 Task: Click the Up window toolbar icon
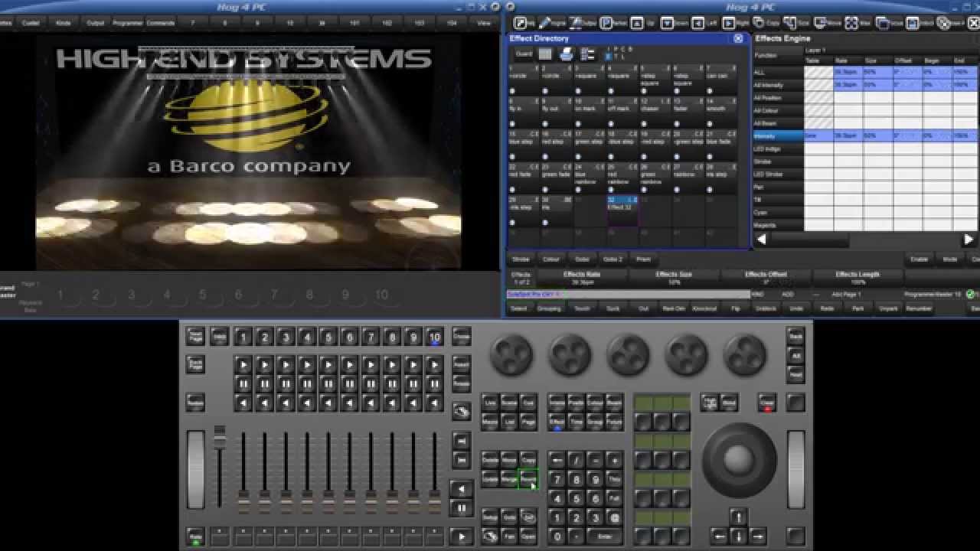pos(643,24)
